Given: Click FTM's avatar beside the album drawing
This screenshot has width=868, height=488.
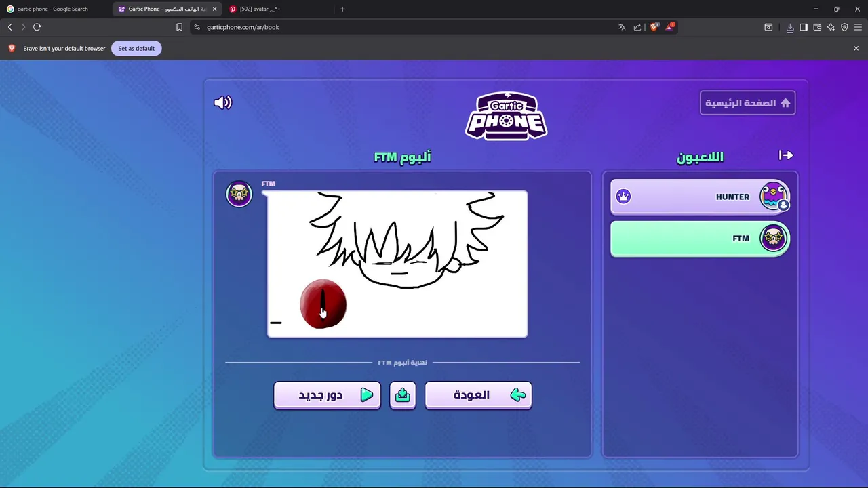Looking at the screenshot, I should (x=239, y=194).
